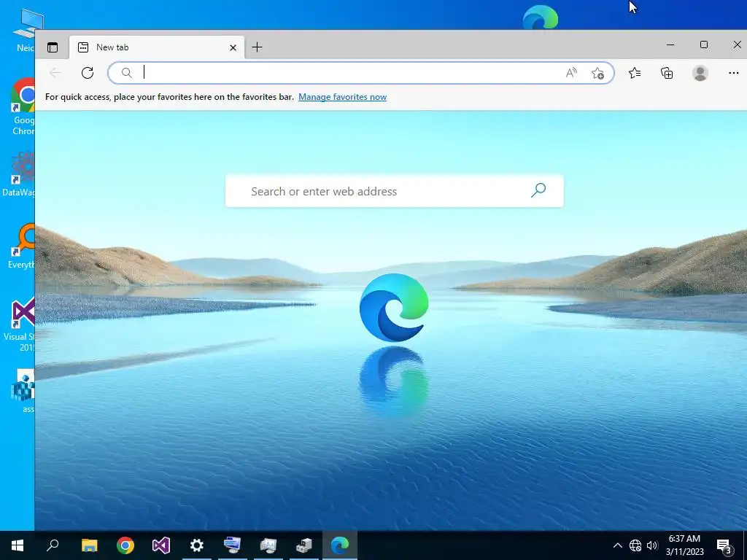Refresh the page
The width and height of the screenshot is (747, 560).
click(88, 73)
